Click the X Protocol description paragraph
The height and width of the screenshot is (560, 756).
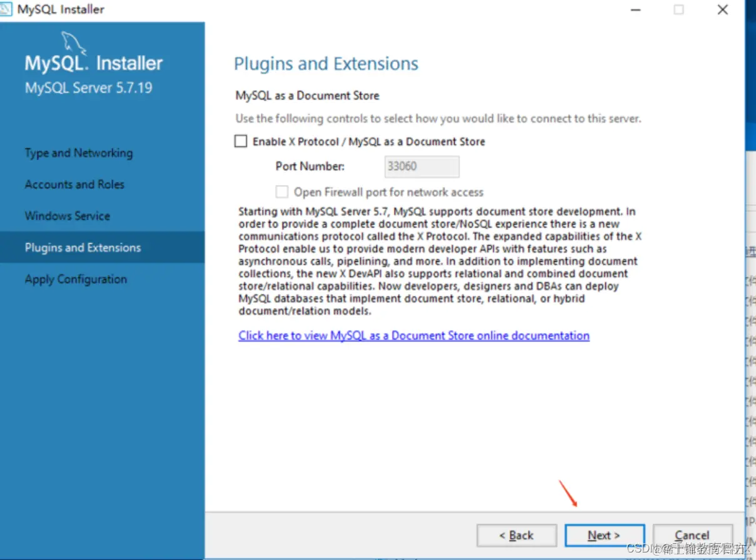coord(440,261)
